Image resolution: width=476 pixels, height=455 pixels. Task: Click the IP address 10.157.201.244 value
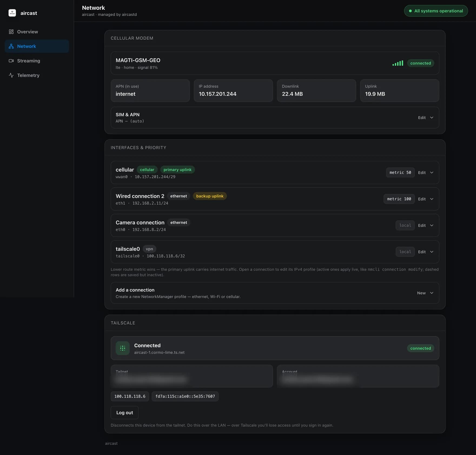coord(217,94)
